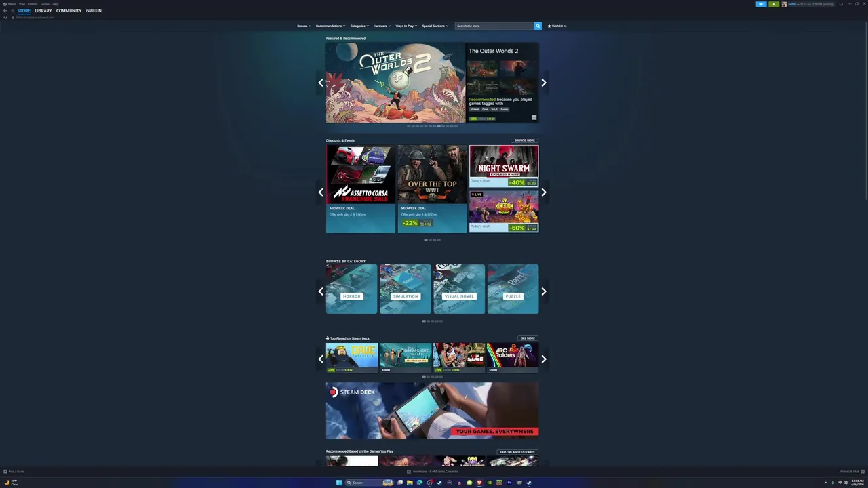Image resolution: width=868 pixels, height=488 pixels.
Task: Open the GRIFFIN profile tab
Action: pos(94,11)
